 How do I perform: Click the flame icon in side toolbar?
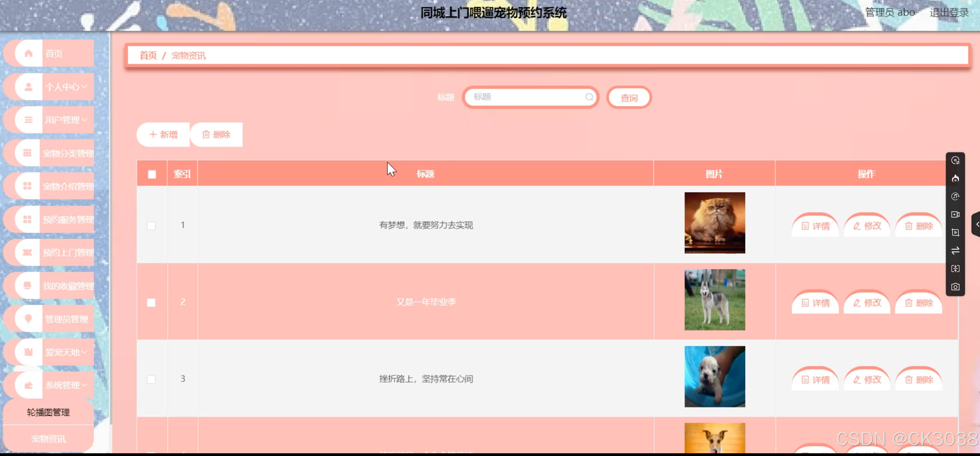pyautogui.click(x=955, y=179)
